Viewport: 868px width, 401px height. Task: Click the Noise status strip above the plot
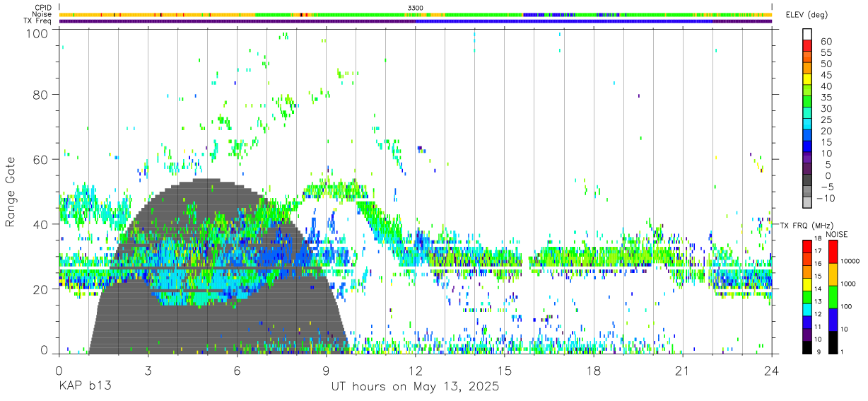(x=416, y=14)
